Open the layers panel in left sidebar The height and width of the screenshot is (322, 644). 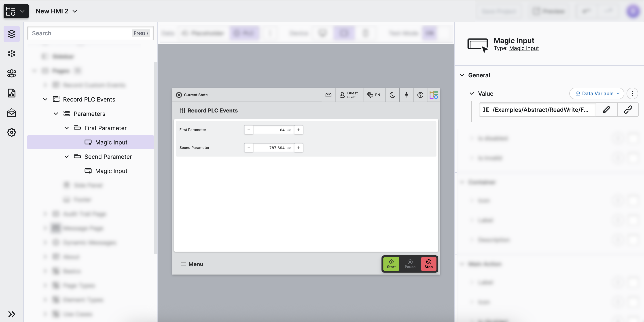coord(11,34)
